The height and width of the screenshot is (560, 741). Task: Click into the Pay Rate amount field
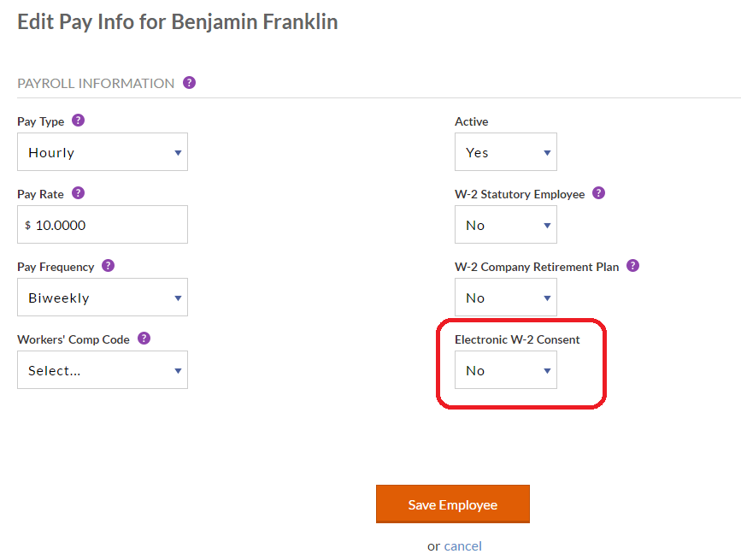(103, 225)
